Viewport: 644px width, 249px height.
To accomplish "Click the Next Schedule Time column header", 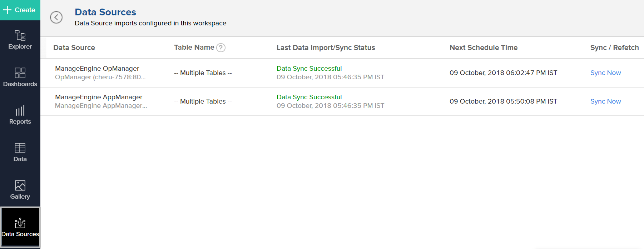I will click(x=483, y=48).
